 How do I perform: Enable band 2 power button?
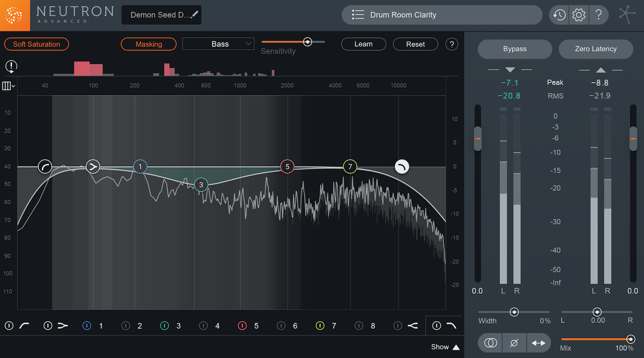[x=126, y=326]
